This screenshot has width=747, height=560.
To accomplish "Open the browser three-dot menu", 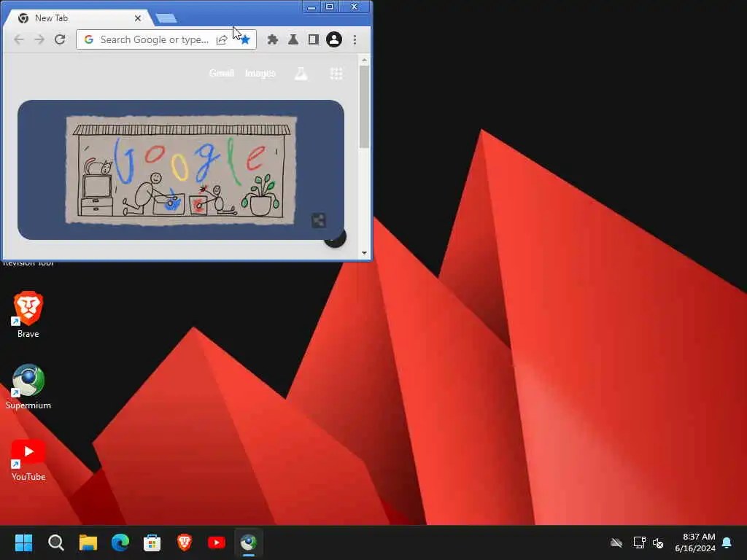I will [x=355, y=39].
